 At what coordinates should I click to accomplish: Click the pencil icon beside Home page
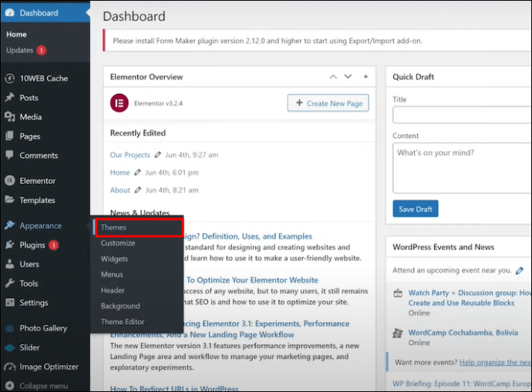(x=137, y=173)
